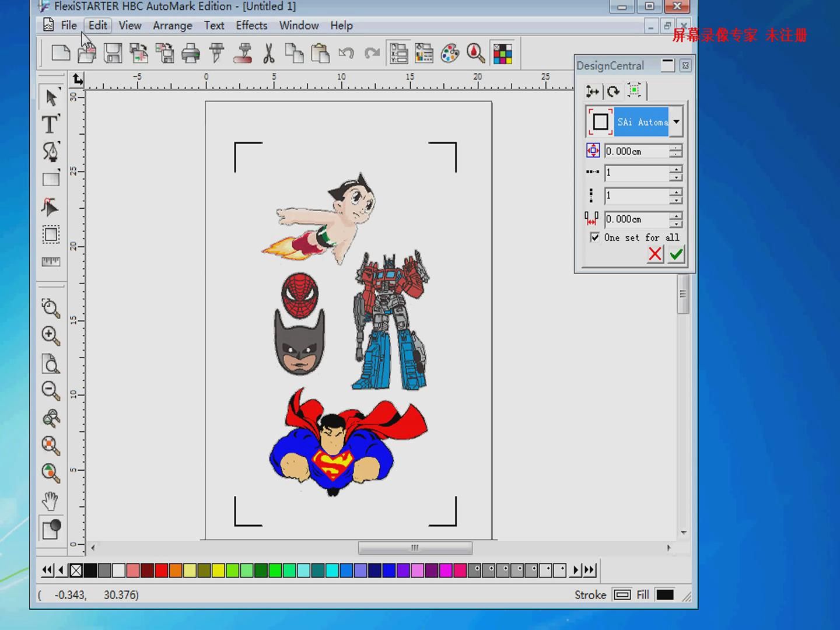Roll up the DesignCentral panel
Image resolution: width=840 pixels, height=630 pixels.
click(x=668, y=65)
